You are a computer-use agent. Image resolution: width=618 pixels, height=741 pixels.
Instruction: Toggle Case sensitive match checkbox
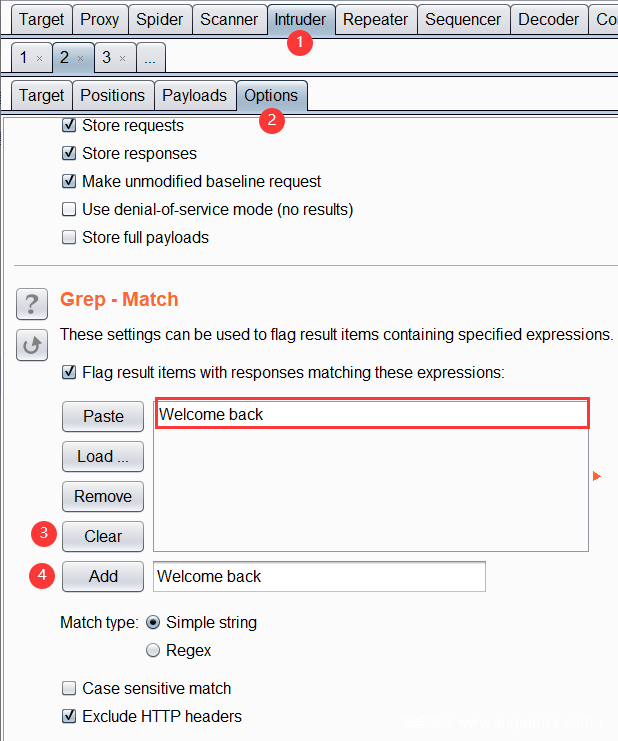click(69, 688)
